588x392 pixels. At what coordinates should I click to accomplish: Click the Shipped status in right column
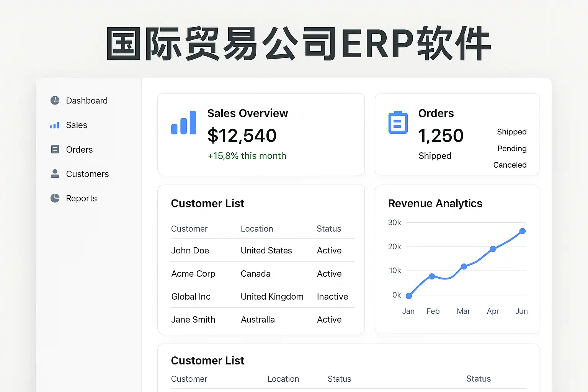(511, 132)
